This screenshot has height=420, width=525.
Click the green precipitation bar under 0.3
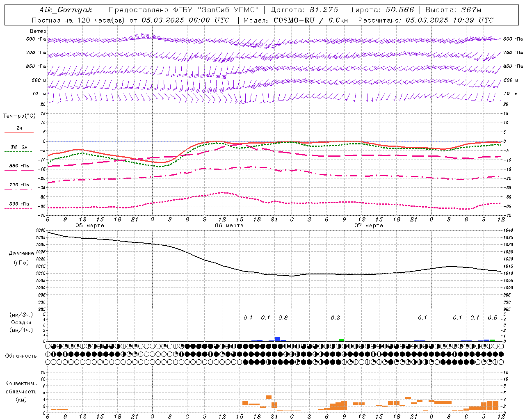341,340
